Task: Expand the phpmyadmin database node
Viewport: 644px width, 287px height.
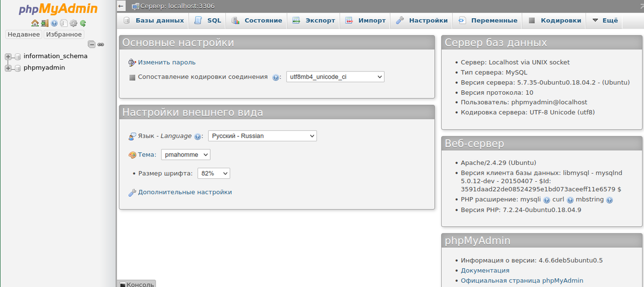Action: (x=8, y=68)
